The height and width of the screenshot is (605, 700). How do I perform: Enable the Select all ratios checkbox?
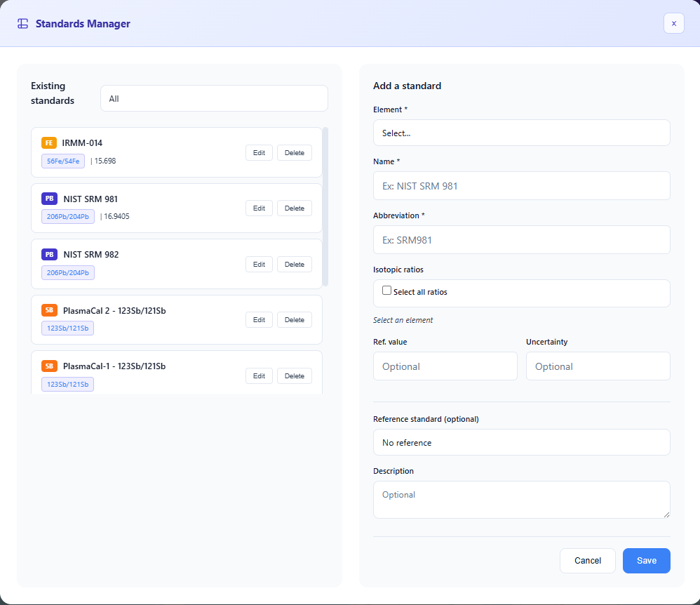pyautogui.click(x=386, y=290)
